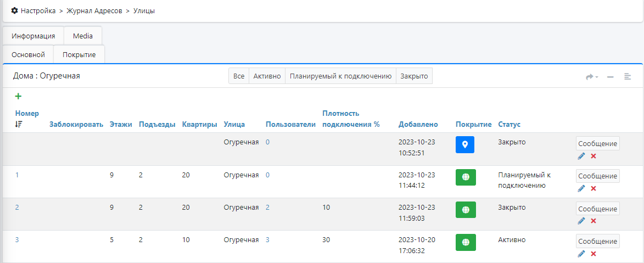Collapse the panel with the minus icon
The height and width of the screenshot is (263, 644).
pos(610,77)
